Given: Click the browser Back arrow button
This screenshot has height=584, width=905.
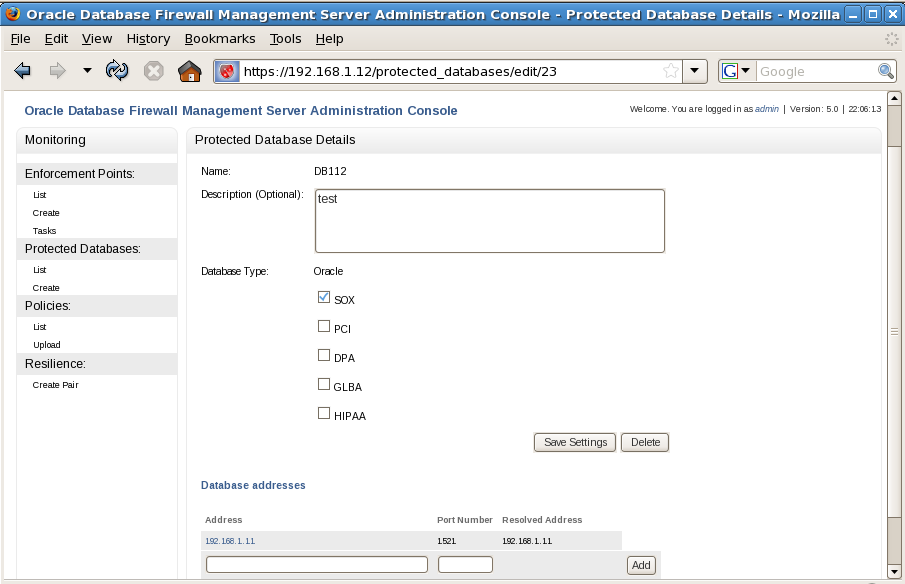Looking at the screenshot, I should pos(23,71).
